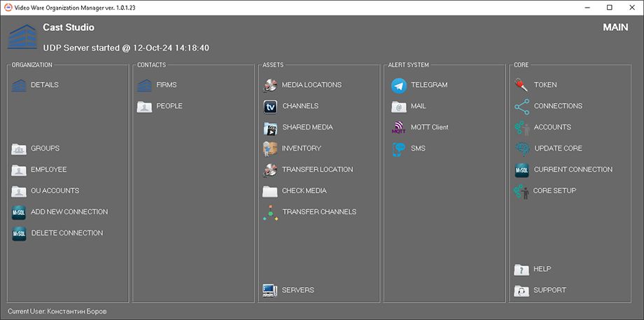Open the Media Locations disc icon
This screenshot has height=320, width=644.
pyautogui.click(x=269, y=85)
